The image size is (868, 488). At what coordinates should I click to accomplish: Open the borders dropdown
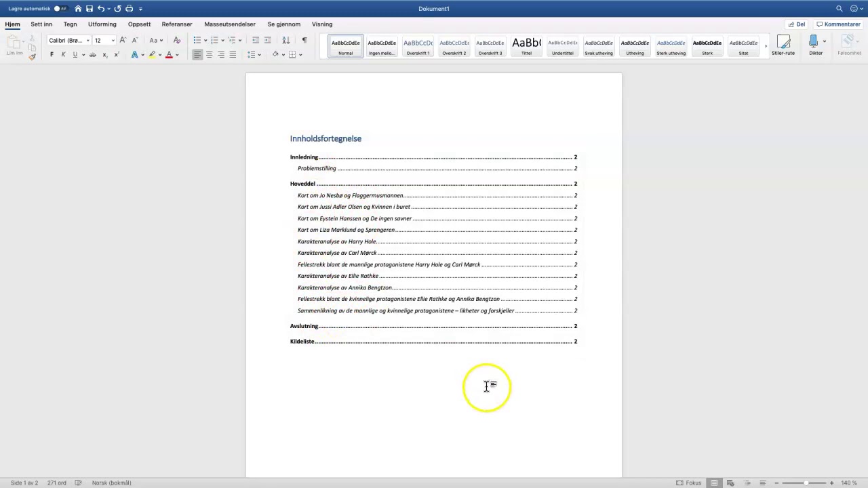pyautogui.click(x=300, y=55)
